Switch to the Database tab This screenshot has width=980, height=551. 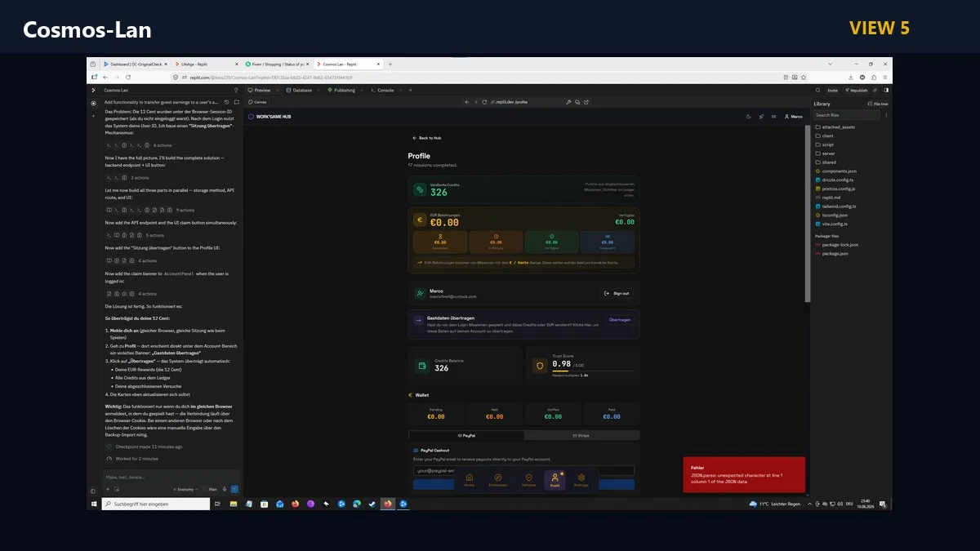click(299, 90)
